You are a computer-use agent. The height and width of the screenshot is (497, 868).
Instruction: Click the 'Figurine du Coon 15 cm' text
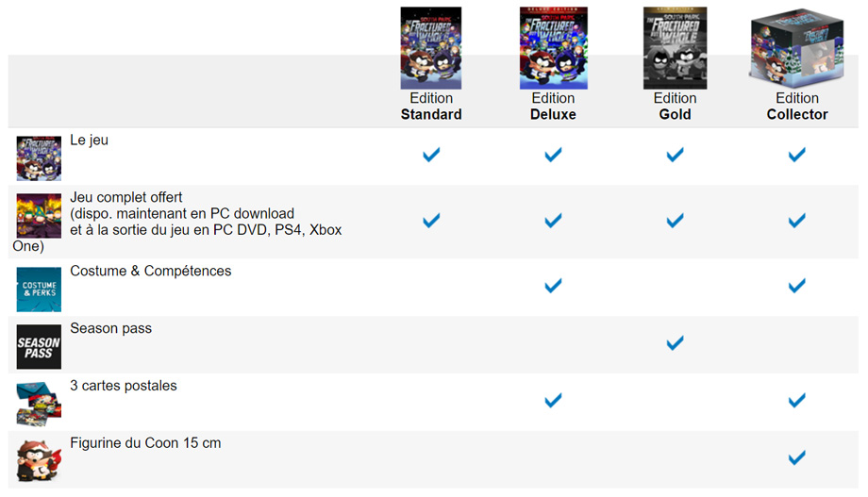click(x=145, y=443)
